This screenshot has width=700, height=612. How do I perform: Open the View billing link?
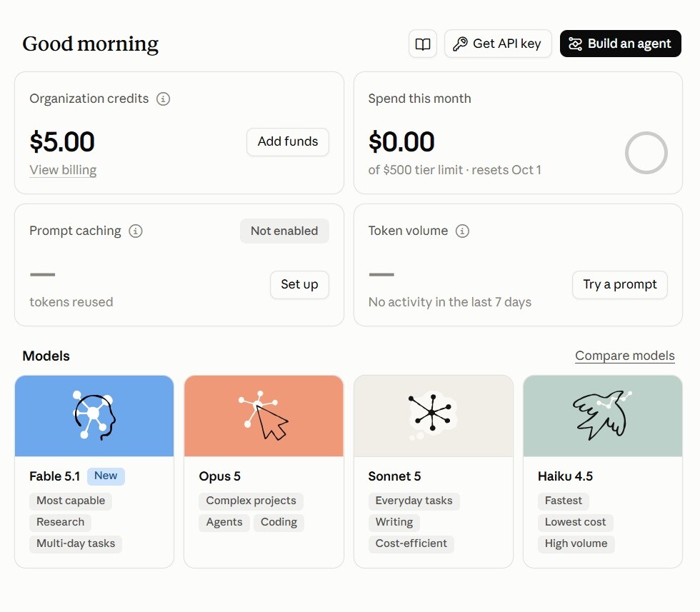[63, 170]
